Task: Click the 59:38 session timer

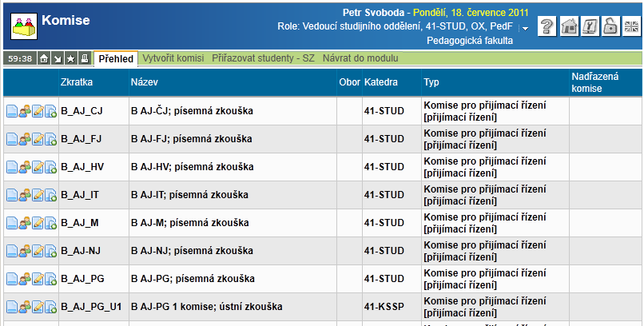Action: tap(19, 58)
